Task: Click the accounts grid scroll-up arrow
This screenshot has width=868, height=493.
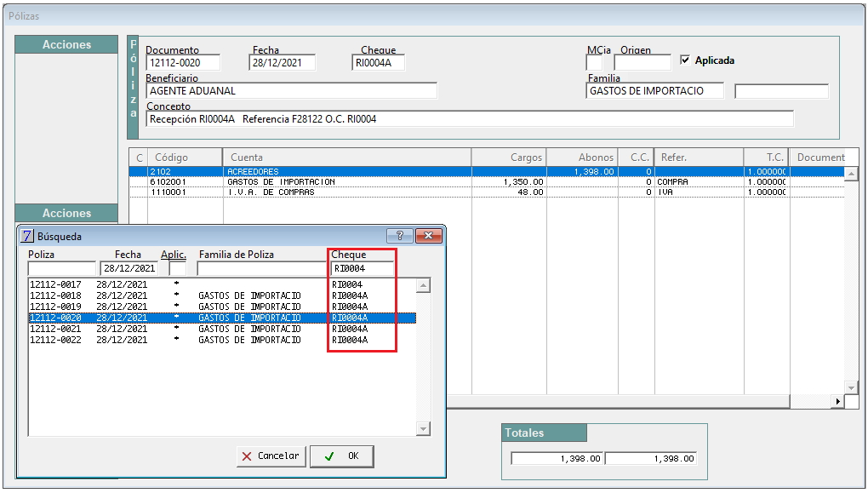Action: [851, 174]
